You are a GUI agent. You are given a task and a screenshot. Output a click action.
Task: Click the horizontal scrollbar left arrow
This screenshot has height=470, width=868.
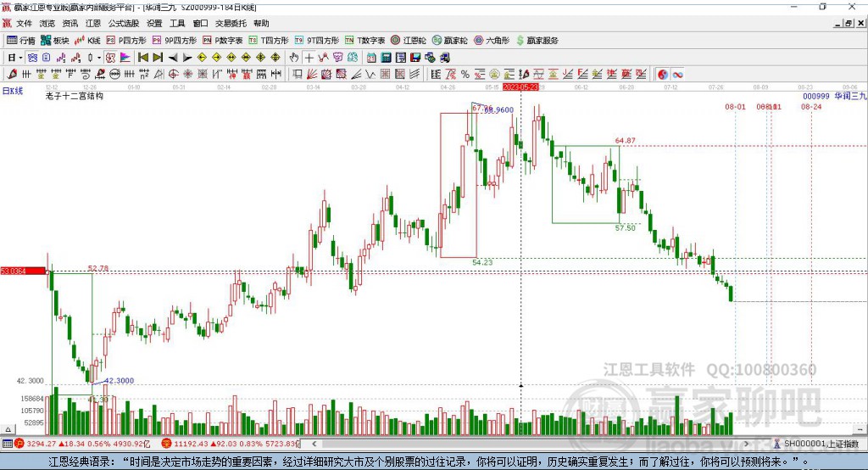point(314,444)
